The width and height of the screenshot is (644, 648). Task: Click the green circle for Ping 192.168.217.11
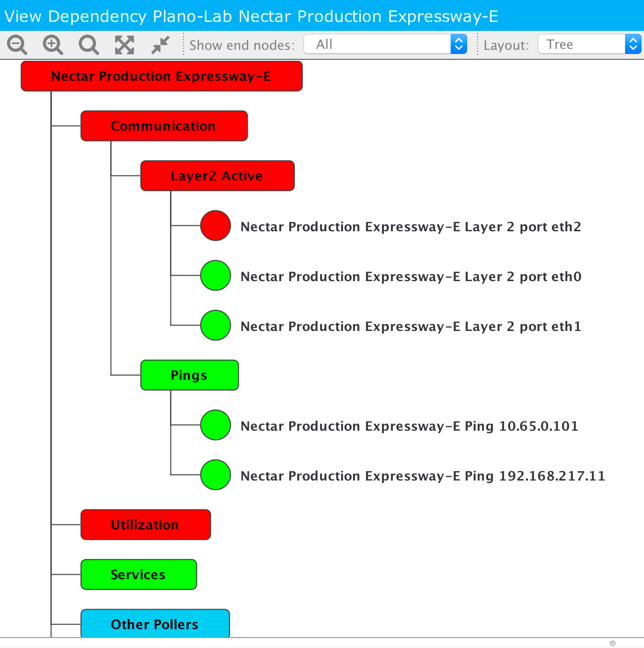[215, 475]
